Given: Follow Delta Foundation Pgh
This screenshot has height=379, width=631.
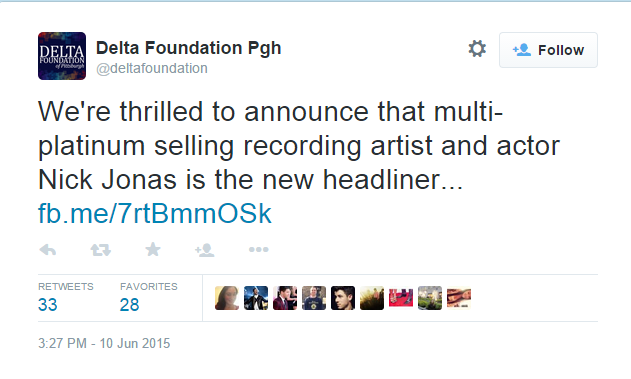Looking at the screenshot, I should pos(548,50).
